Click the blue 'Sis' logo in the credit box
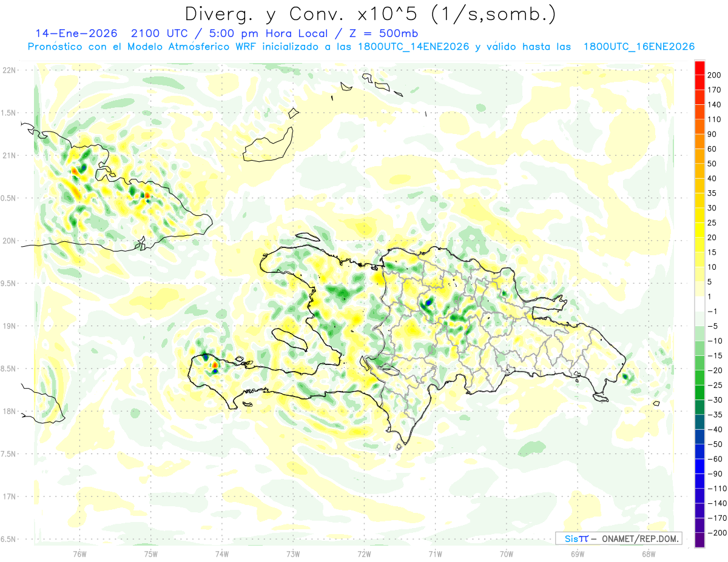 pyautogui.click(x=570, y=538)
